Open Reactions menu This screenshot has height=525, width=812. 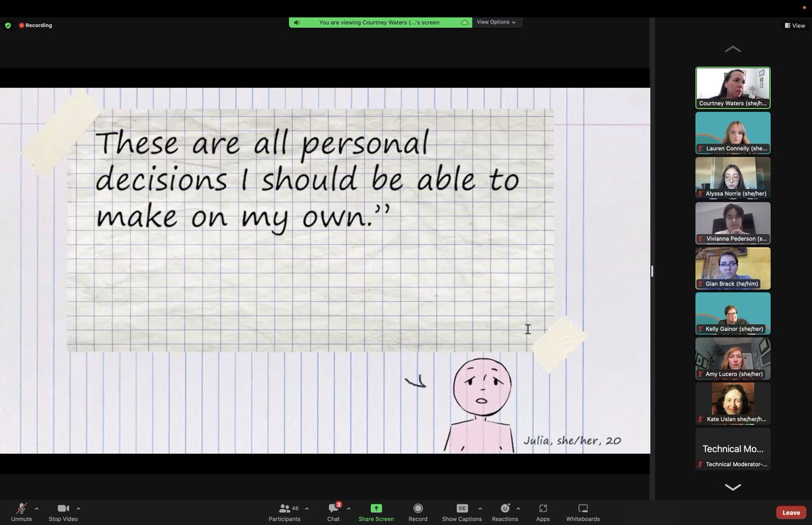pyautogui.click(x=505, y=512)
